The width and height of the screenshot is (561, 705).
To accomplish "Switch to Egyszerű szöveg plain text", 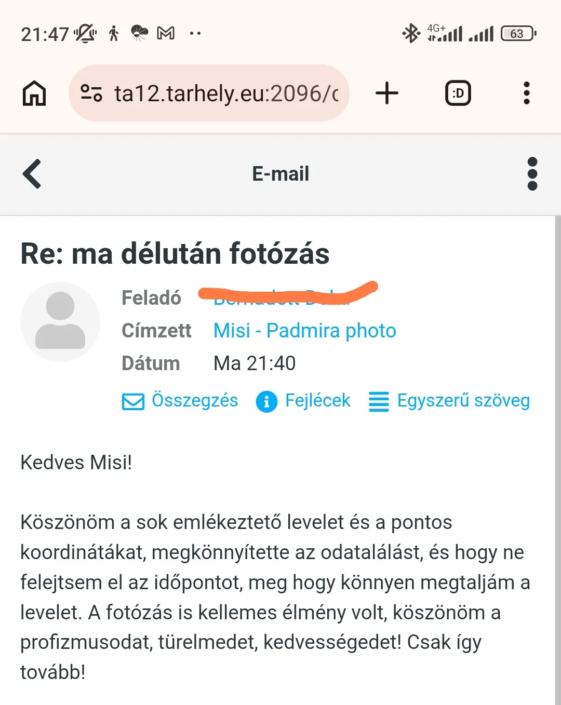I will point(463,400).
